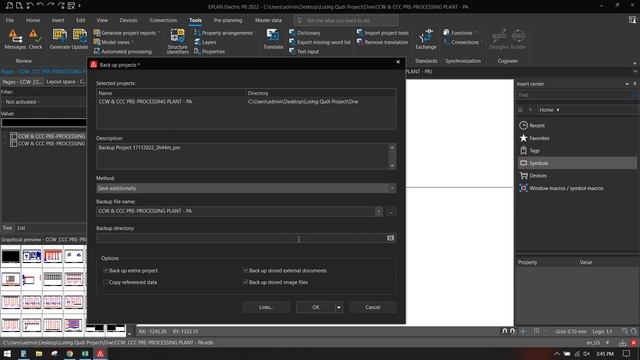Open the Insert center panel menu arrow

(x=627, y=84)
